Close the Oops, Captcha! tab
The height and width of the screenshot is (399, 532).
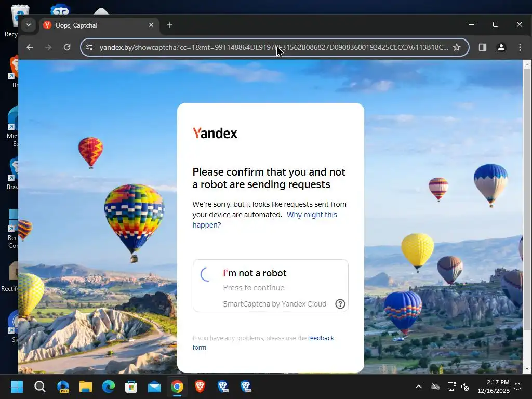[x=151, y=25]
